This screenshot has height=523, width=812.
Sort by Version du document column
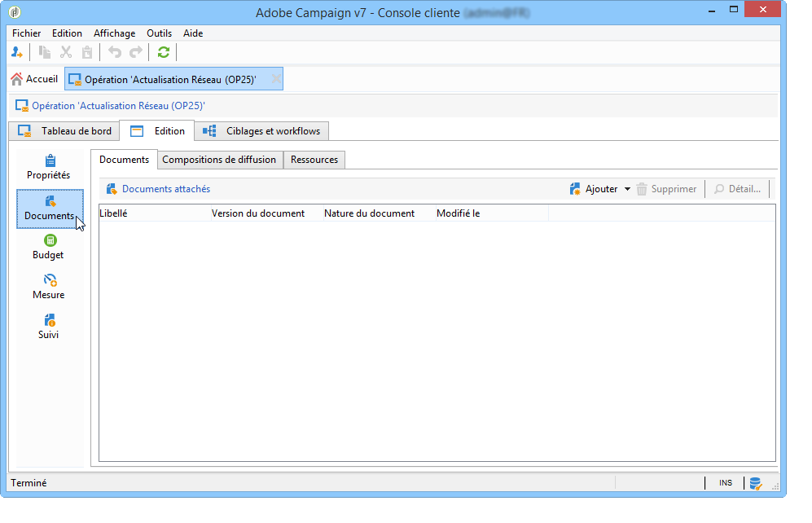[267, 213]
